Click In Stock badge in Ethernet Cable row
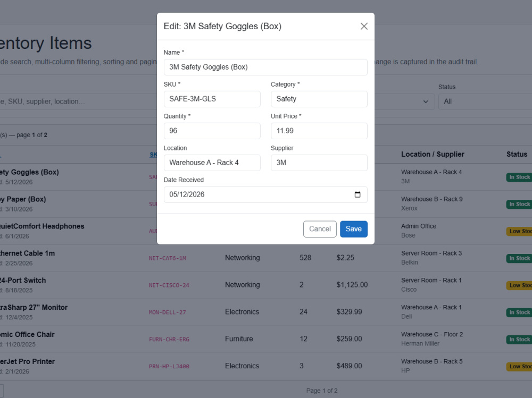Viewport: 532px width, 398px height. coord(519,258)
